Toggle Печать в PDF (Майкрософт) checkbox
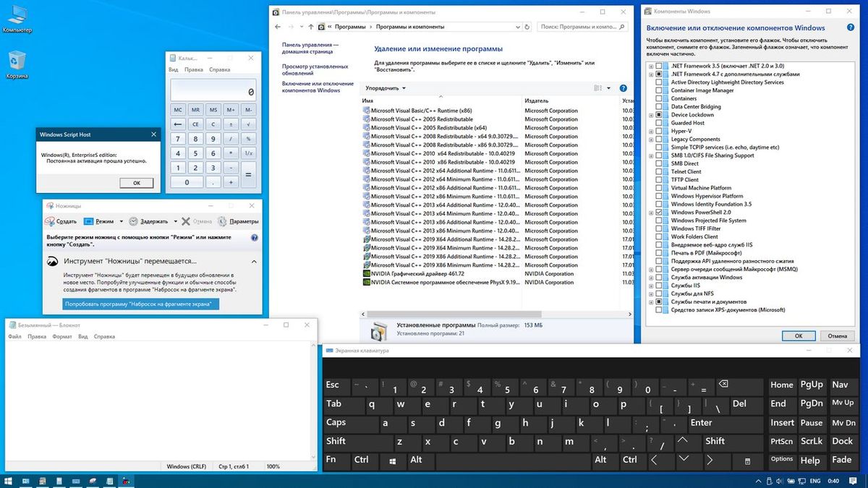This screenshot has height=488, width=868. point(658,253)
